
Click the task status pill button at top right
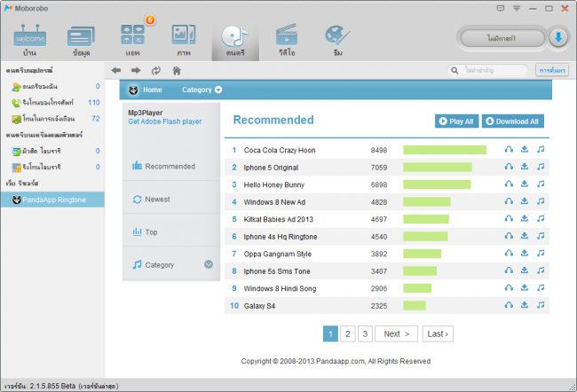(x=502, y=38)
